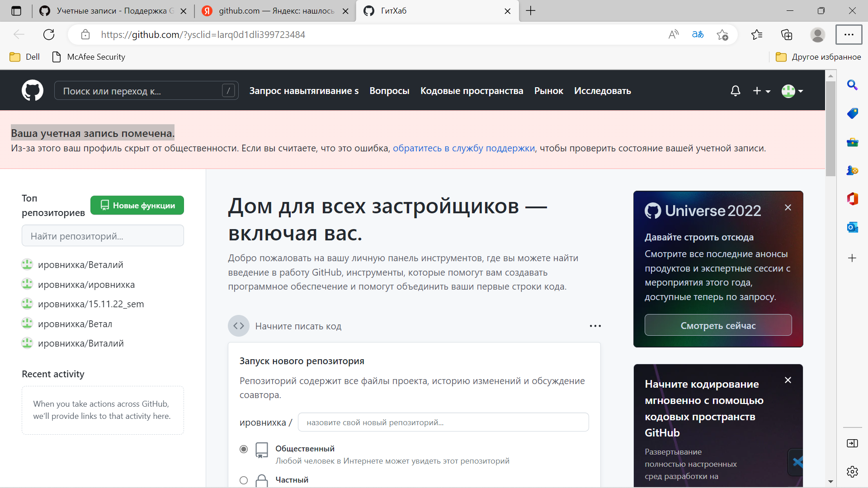The width and height of the screenshot is (868, 488).
Task: Open the user avatar dropdown menu
Action: pos(792,91)
